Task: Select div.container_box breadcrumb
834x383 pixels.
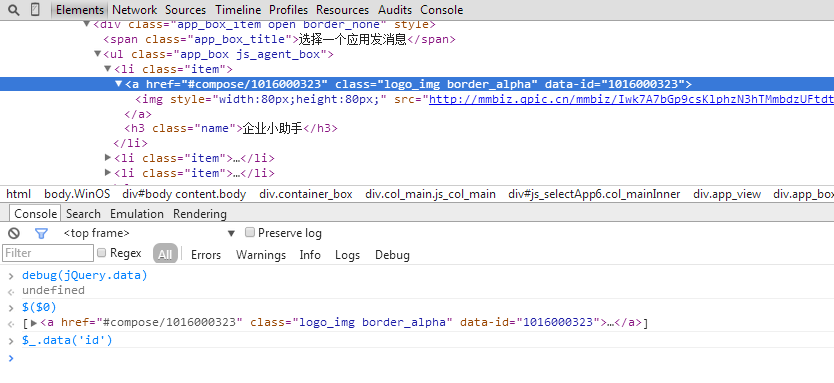Action: [306, 194]
